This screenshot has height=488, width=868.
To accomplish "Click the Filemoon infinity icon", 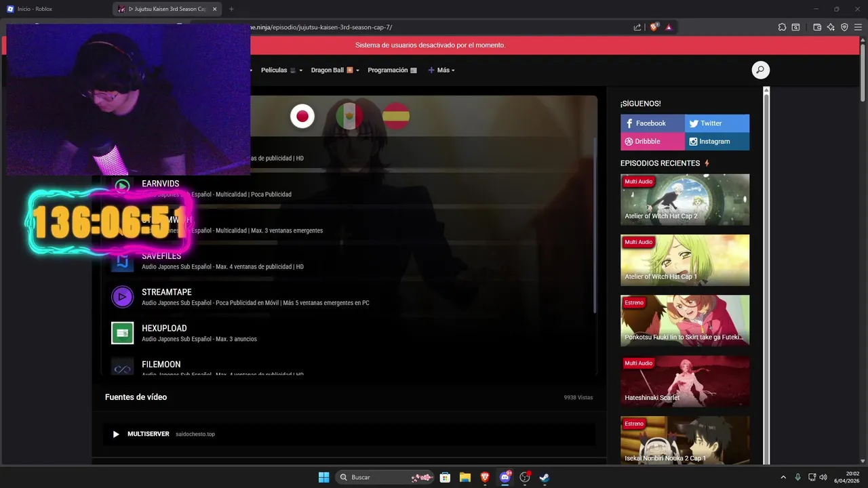I will point(122,368).
